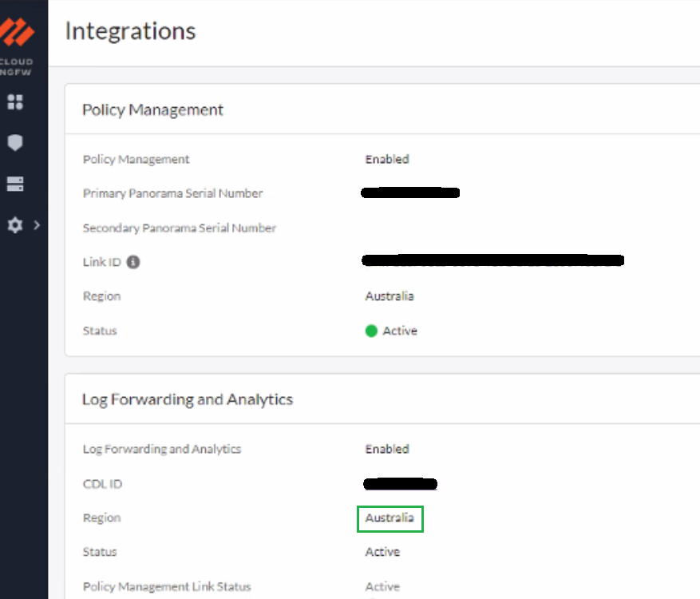Click the CDL ID value
The image size is (700, 599).
tap(401, 483)
